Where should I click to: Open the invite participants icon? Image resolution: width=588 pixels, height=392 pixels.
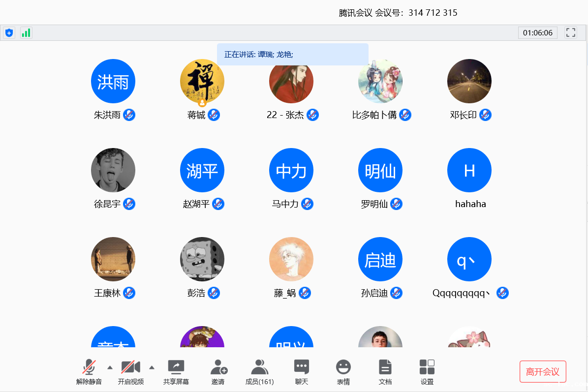[218, 372]
